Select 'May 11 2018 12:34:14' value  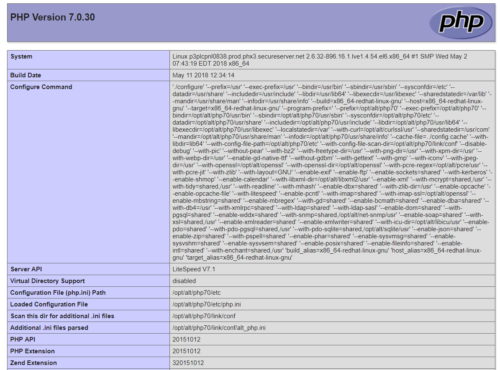(203, 75)
